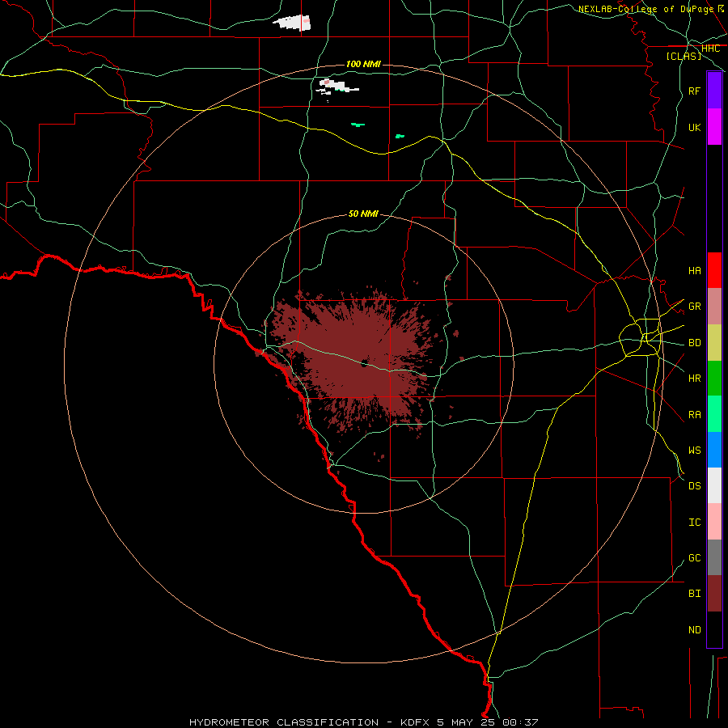
Task: Click the GR legend label
Action: pyautogui.click(x=694, y=307)
